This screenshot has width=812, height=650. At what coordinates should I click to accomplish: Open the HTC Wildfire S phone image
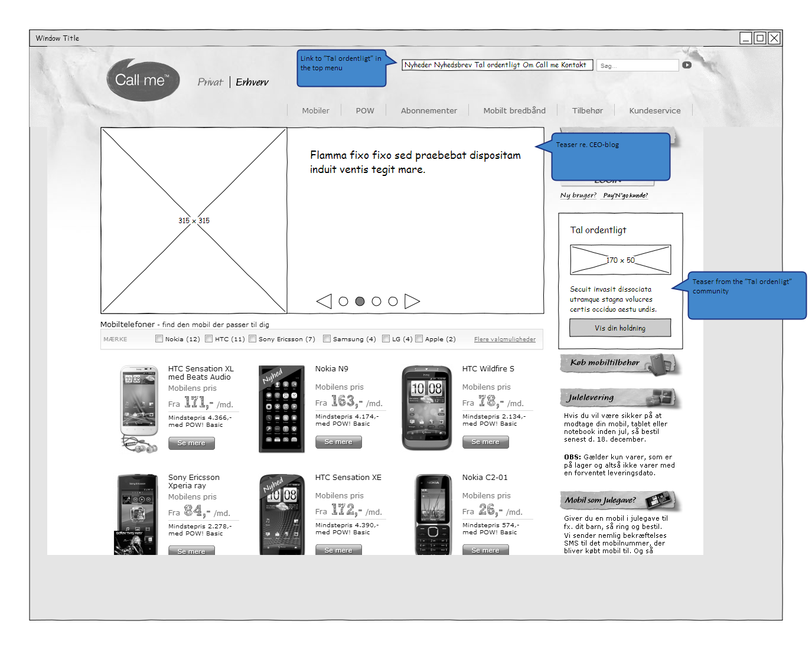[x=426, y=408]
